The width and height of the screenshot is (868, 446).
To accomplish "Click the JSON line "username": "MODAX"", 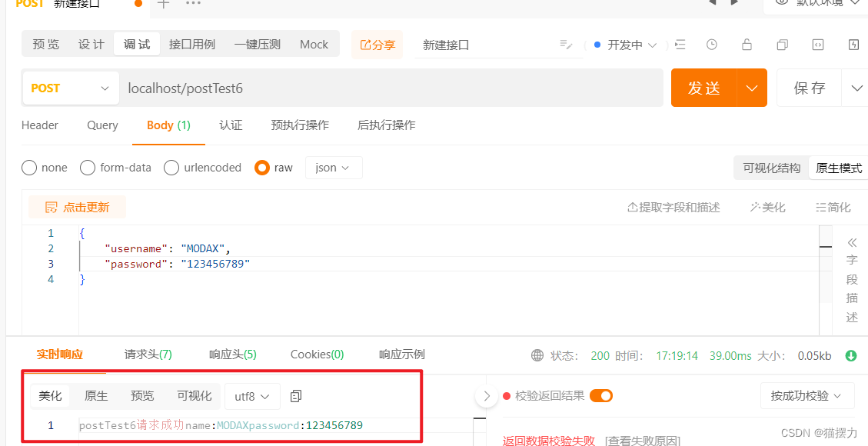I will click(x=167, y=248).
